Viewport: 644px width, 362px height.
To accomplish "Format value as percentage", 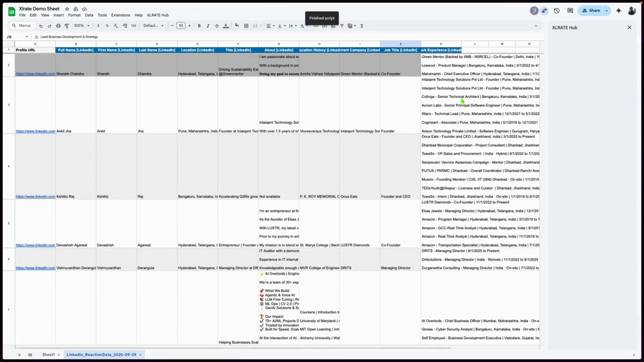I will (x=107, y=25).
